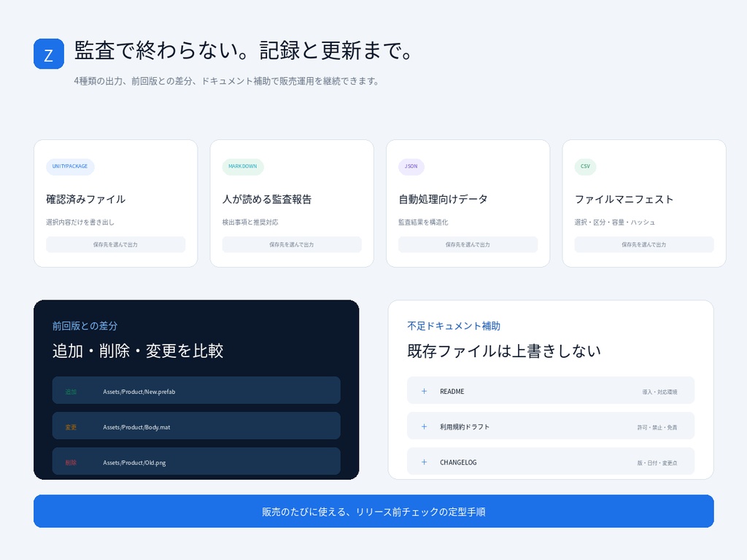Viewport: 747px width, 560px height.
Task: Click the plus icon beside 利用規約ドラフト
Action: coord(424,427)
